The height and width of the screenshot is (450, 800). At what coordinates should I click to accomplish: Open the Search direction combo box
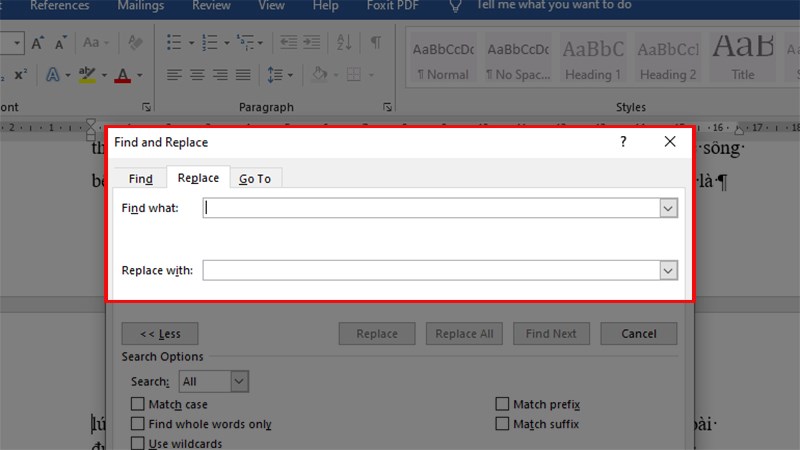[213, 381]
